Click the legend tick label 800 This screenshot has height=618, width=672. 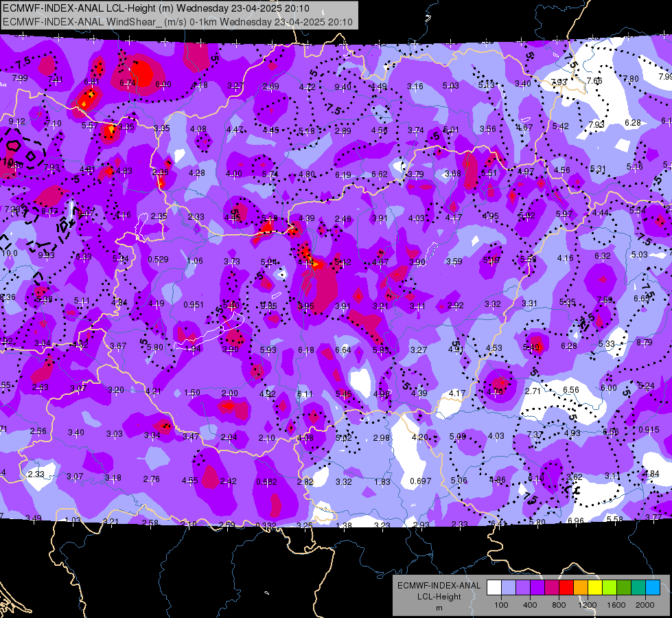coord(559,605)
